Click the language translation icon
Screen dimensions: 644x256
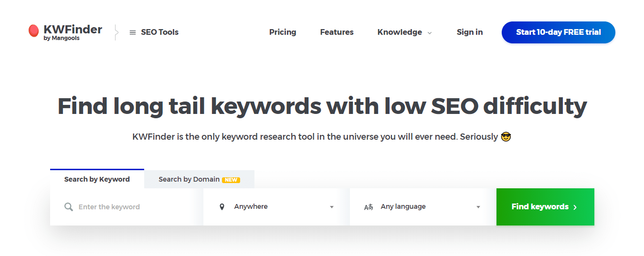point(369,207)
